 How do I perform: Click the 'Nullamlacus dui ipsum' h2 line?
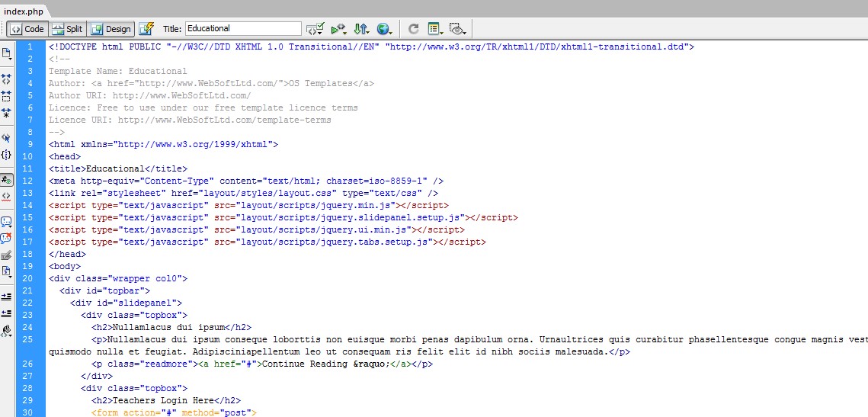[x=171, y=327]
